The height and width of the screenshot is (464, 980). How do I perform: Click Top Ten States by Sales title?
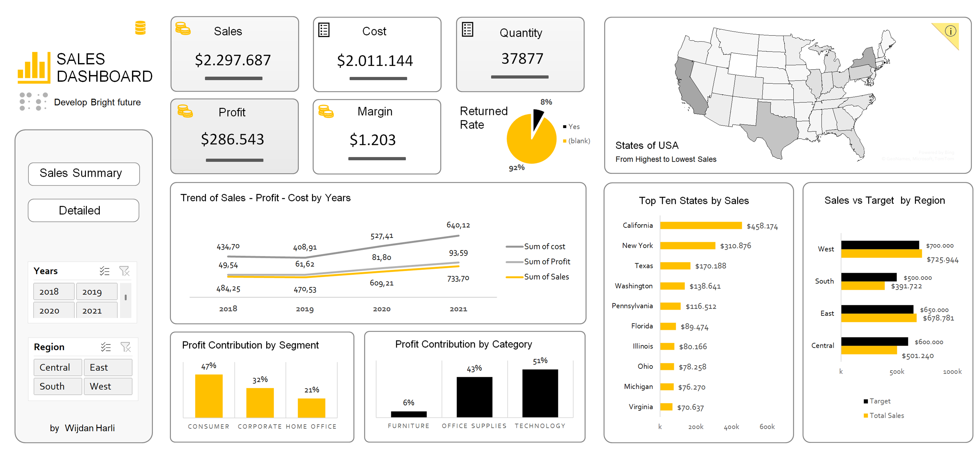click(693, 201)
